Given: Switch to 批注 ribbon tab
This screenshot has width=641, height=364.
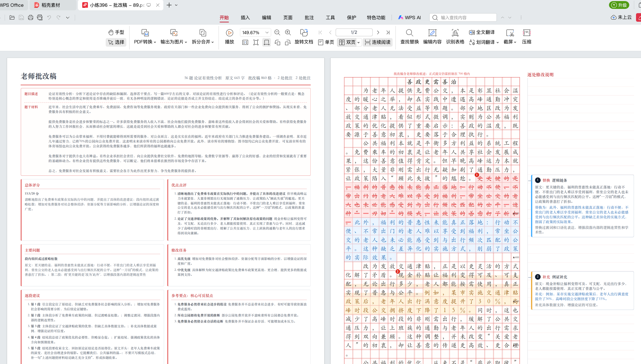Looking at the screenshot, I should 309,17.
